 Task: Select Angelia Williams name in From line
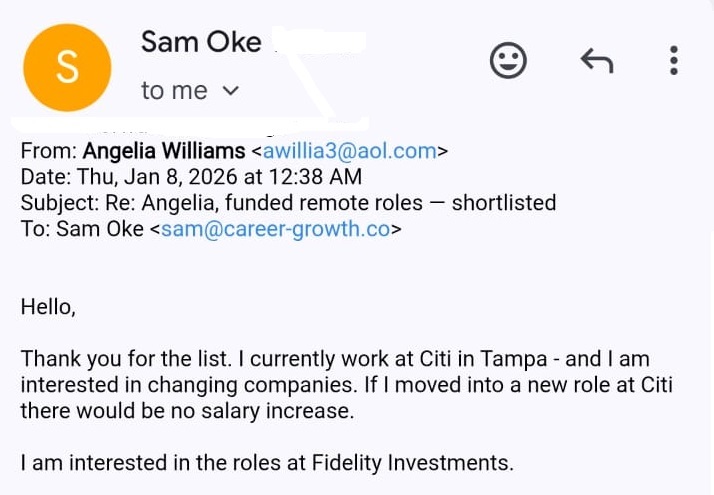[164, 152]
